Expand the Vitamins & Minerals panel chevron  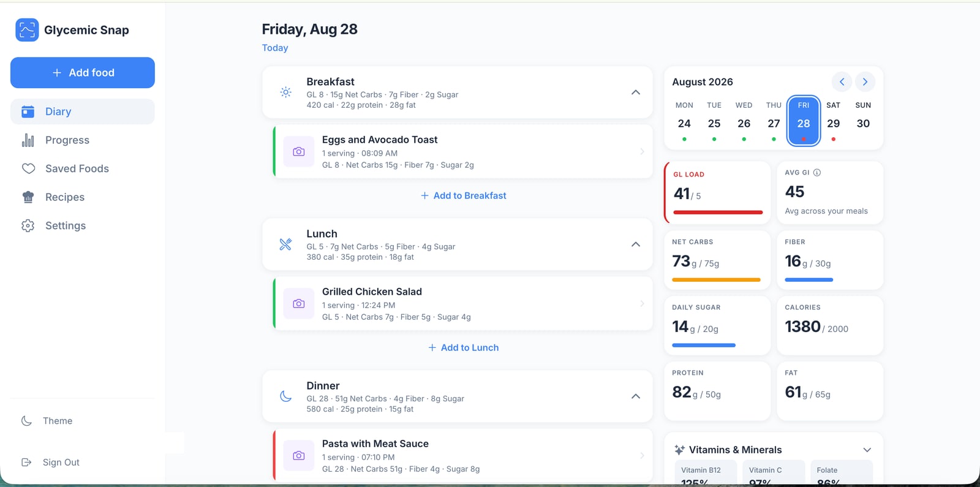coord(867,450)
